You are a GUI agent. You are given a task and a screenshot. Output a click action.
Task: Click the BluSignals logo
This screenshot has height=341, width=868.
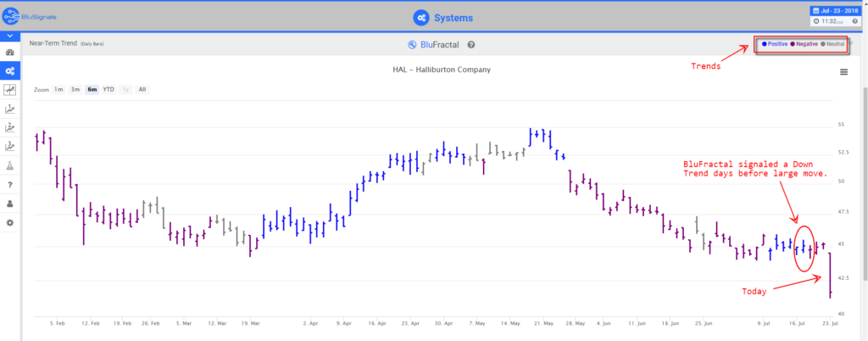coord(30,16)
